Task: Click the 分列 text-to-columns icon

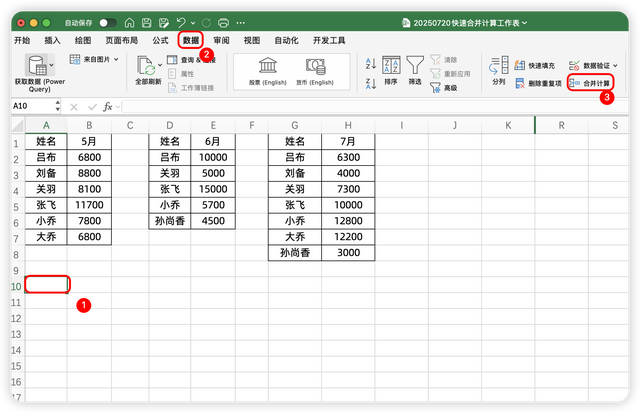Action: point(498,69)
